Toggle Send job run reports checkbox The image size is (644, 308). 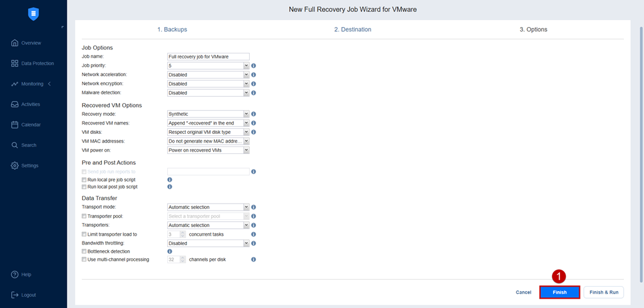84,172
